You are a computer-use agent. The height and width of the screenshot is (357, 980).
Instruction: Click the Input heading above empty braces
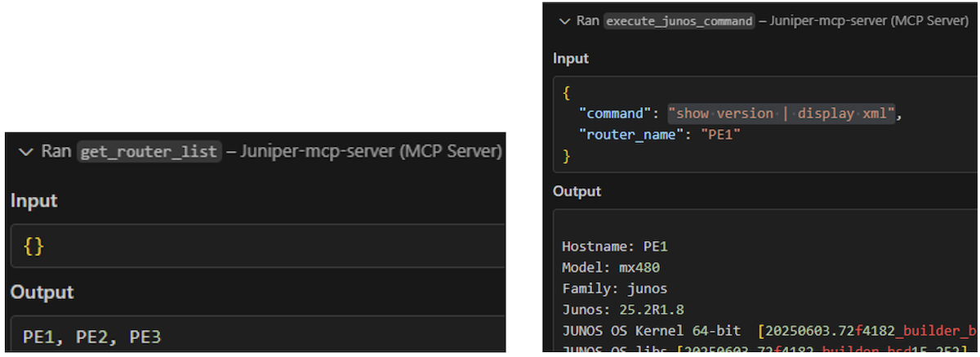34,200
